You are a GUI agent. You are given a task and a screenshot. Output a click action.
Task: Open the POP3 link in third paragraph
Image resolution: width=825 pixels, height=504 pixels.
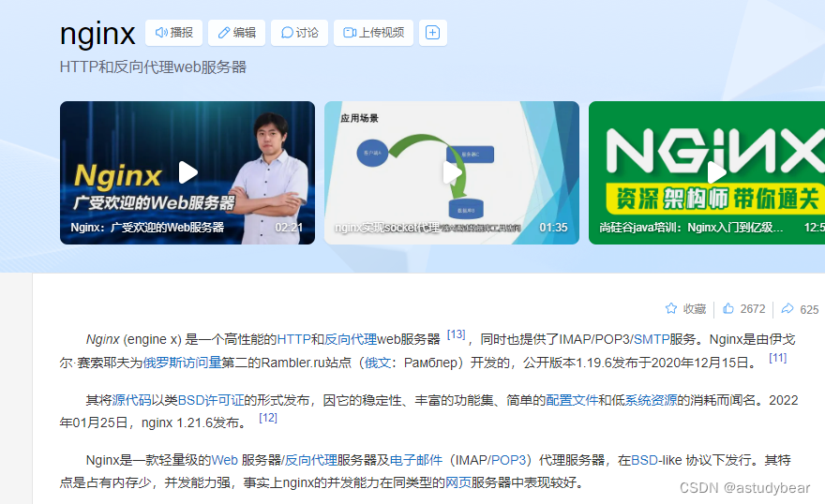point(508,460)
